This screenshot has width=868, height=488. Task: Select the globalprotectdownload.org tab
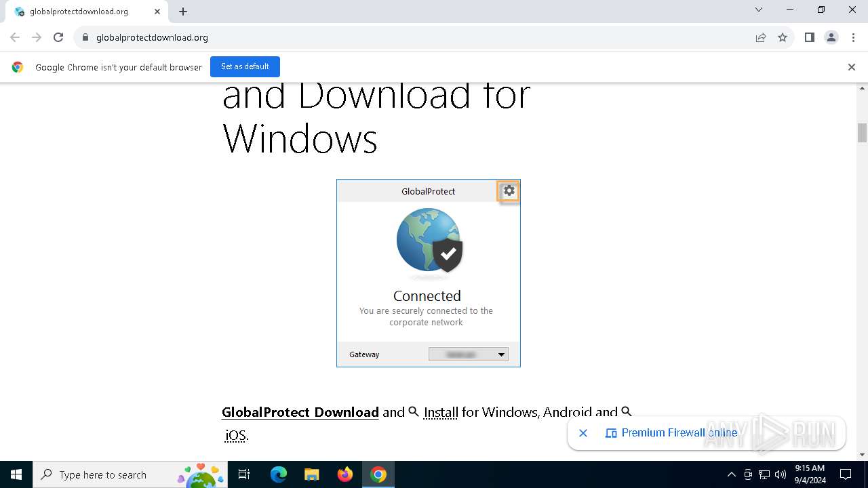point(87,12)
